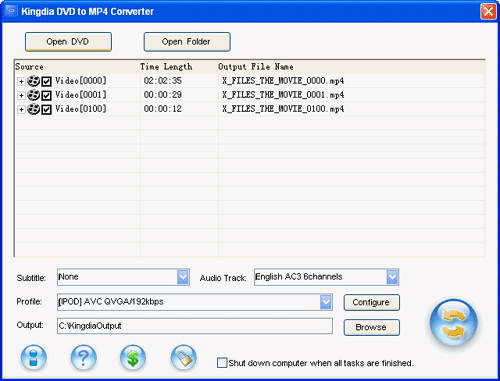Open the Audio Track dropdown arrow
Viewport: 500px width, 381px height.
(392, 277)
